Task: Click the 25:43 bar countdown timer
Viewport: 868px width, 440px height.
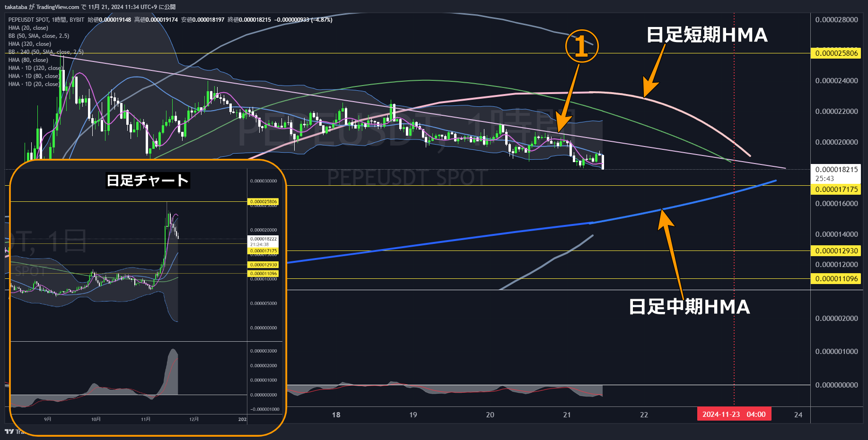Action: coord(824,179)
